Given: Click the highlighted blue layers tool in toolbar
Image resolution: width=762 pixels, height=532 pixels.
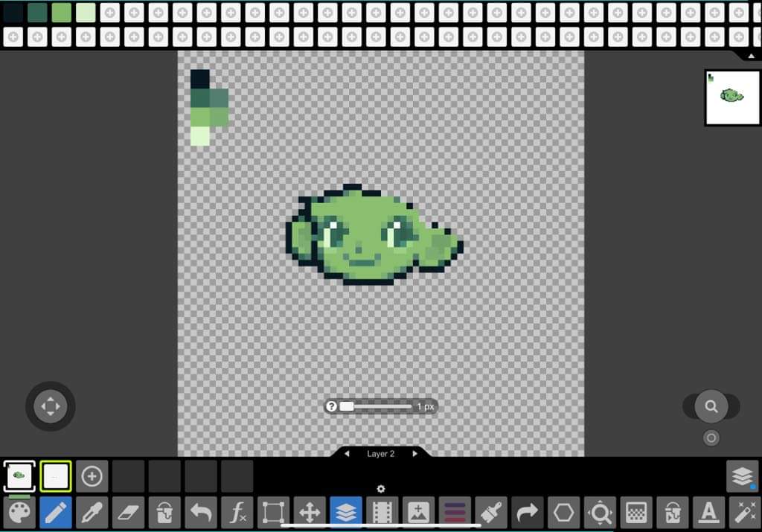Looking at the screenshot, I should click(x=346, y=512).
